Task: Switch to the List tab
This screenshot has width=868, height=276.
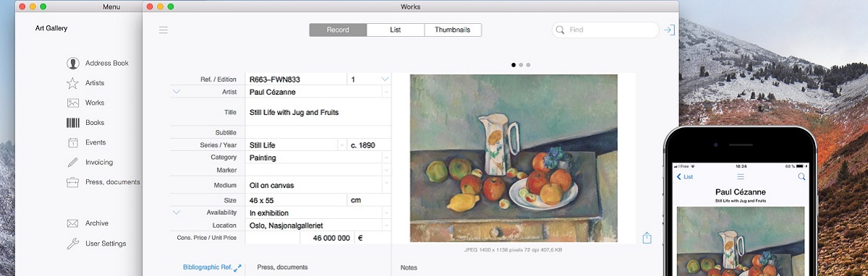Action: pos(395,30)
